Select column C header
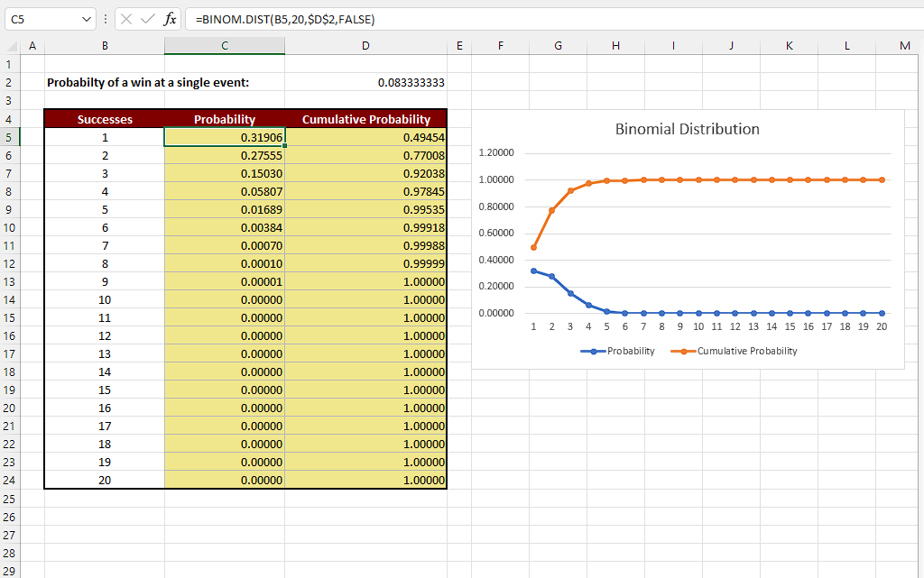Image resolution: width=924 pixels, height=578 pixels. [225, 46]
